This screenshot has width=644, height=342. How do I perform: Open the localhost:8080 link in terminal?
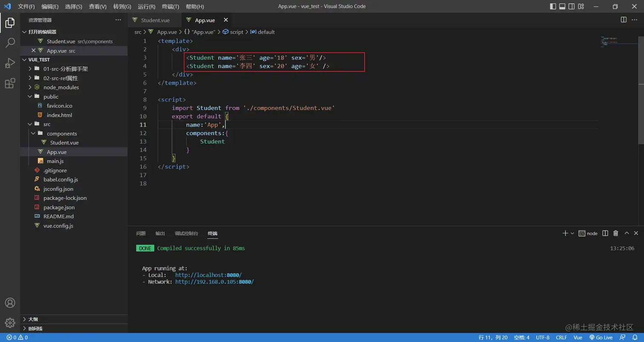click(x=208, y=275)
